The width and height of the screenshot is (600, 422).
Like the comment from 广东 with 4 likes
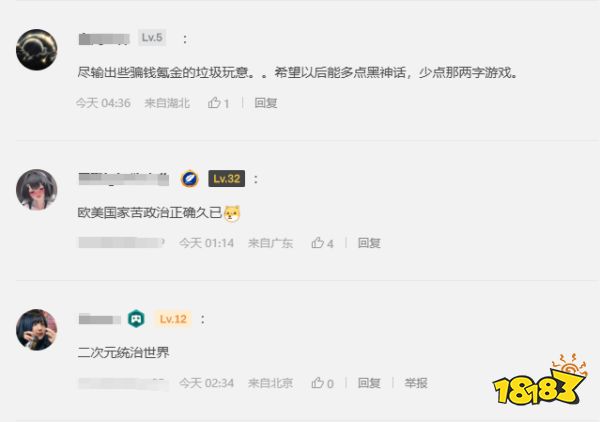pos(322,243)
